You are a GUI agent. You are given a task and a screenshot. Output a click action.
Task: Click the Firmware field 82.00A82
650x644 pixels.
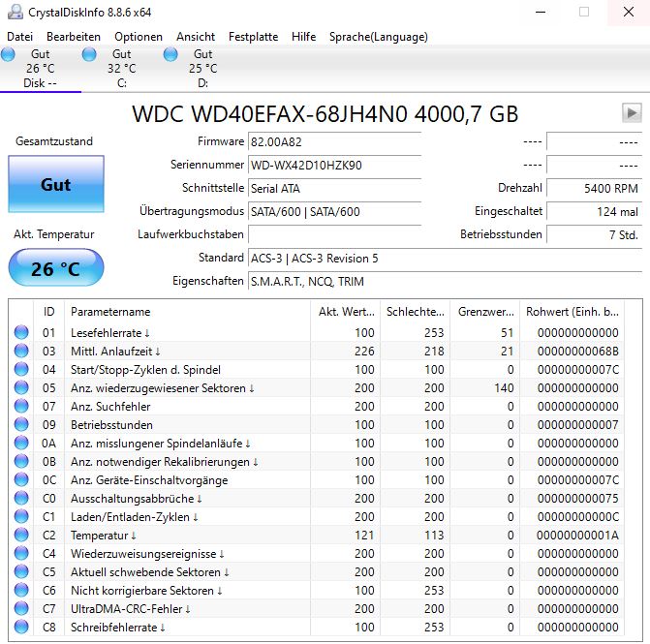click(x=334, y=141)
